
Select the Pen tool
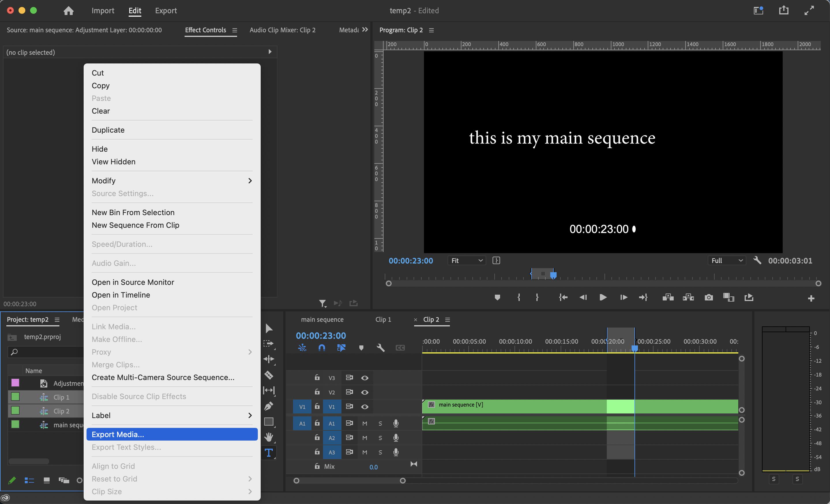269,406
